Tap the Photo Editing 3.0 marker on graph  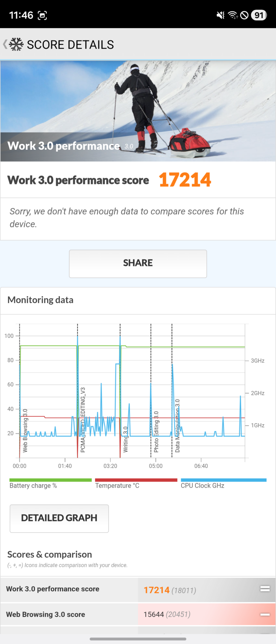[156, 432]
